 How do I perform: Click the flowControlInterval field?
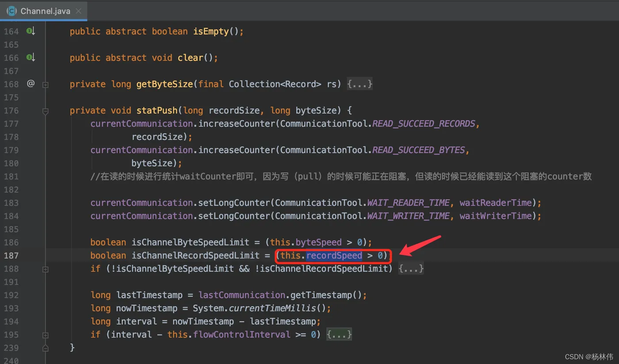point(241,334)
